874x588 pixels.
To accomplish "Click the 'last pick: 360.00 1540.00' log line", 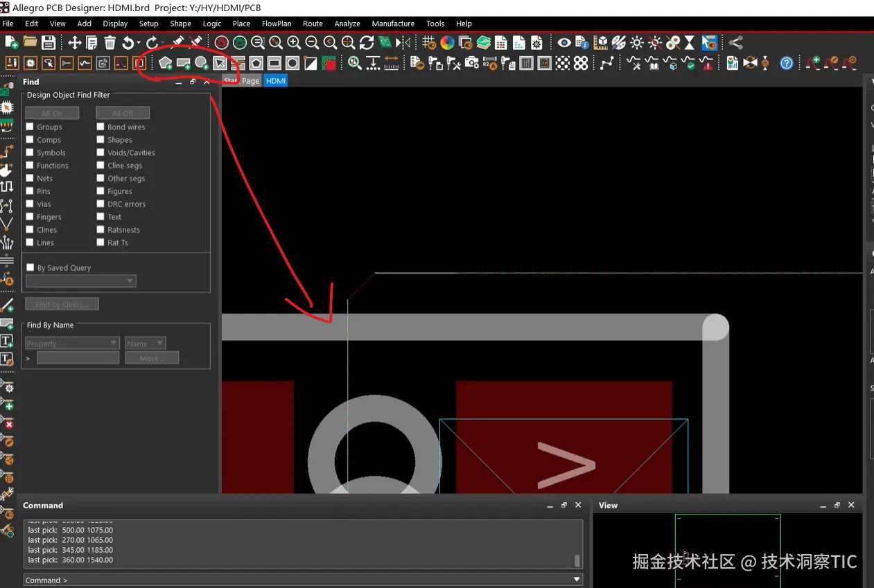I will tap(70, 560).
